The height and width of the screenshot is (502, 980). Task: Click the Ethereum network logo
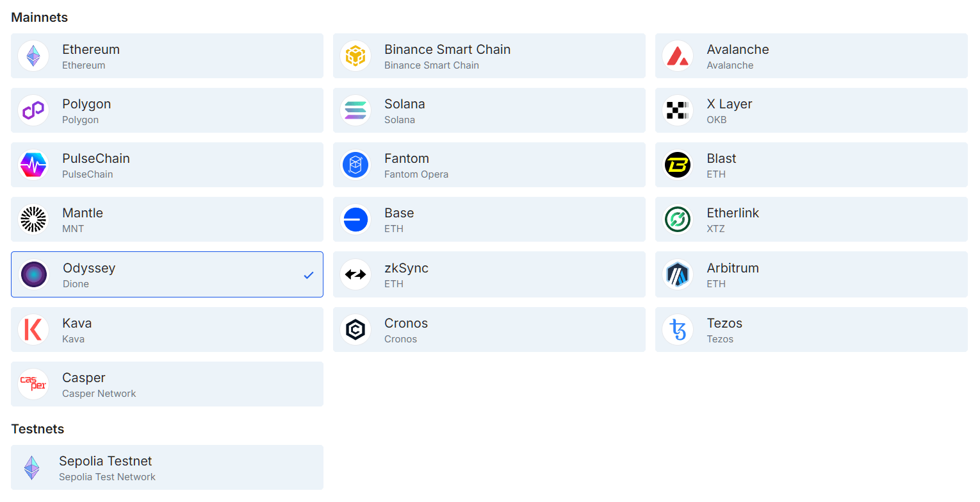point(33,56)
